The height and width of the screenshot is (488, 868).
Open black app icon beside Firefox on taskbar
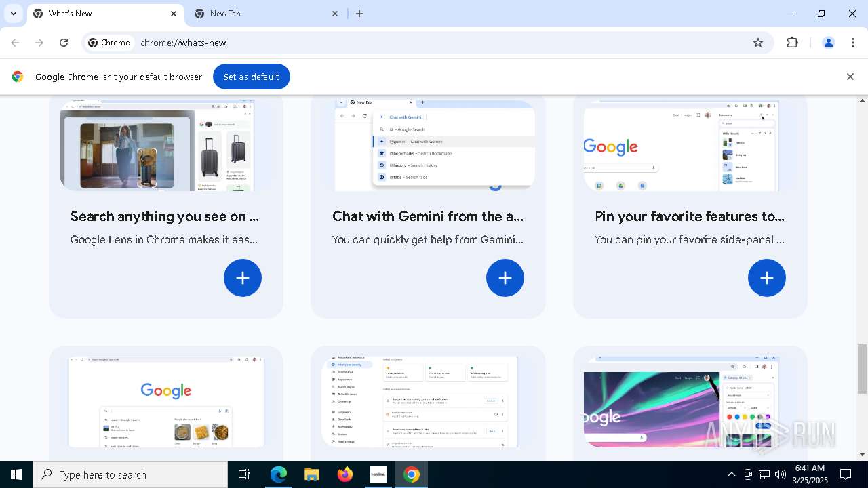pos(378,474)
